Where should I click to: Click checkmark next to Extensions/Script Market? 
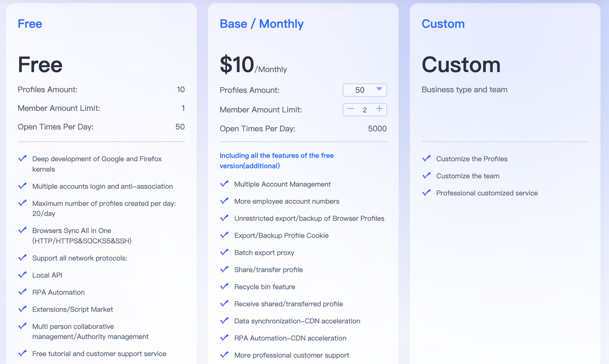pos(22,309)
